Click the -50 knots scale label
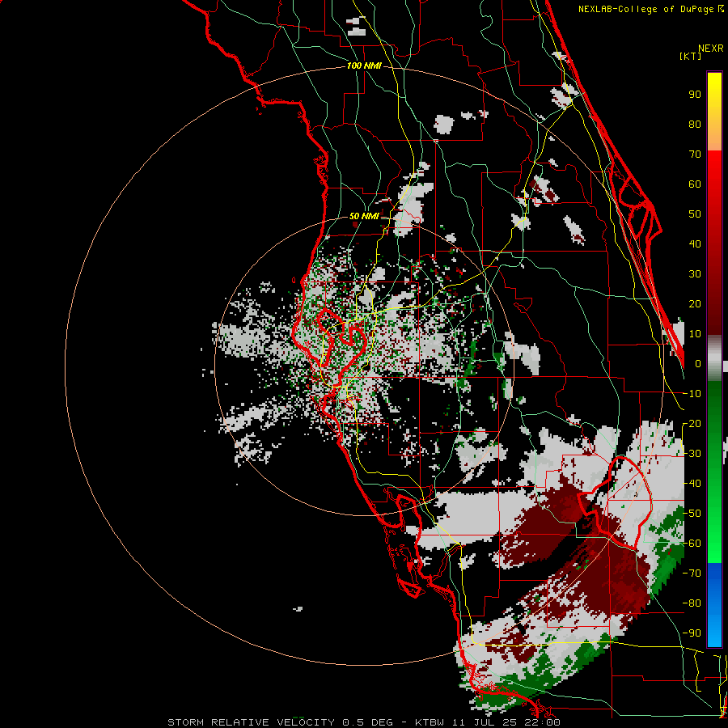 click(692, 514)
